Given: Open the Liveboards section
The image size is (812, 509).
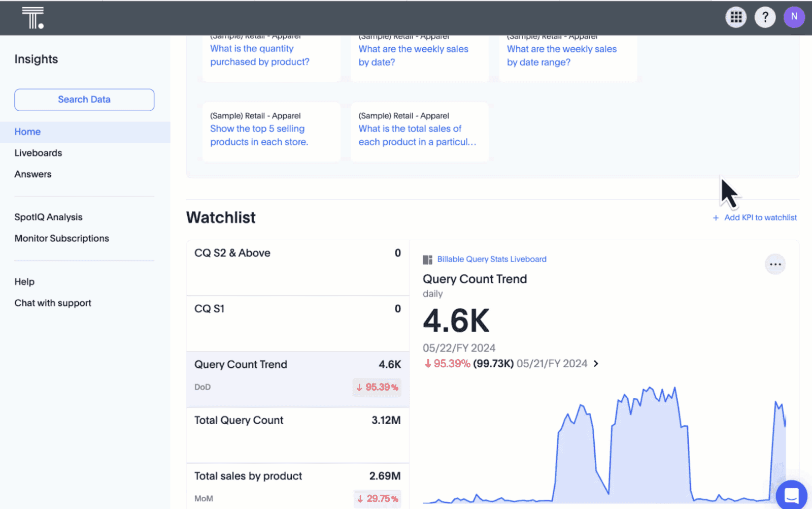Looking at the screenshot, I should [x=38, y=152].
